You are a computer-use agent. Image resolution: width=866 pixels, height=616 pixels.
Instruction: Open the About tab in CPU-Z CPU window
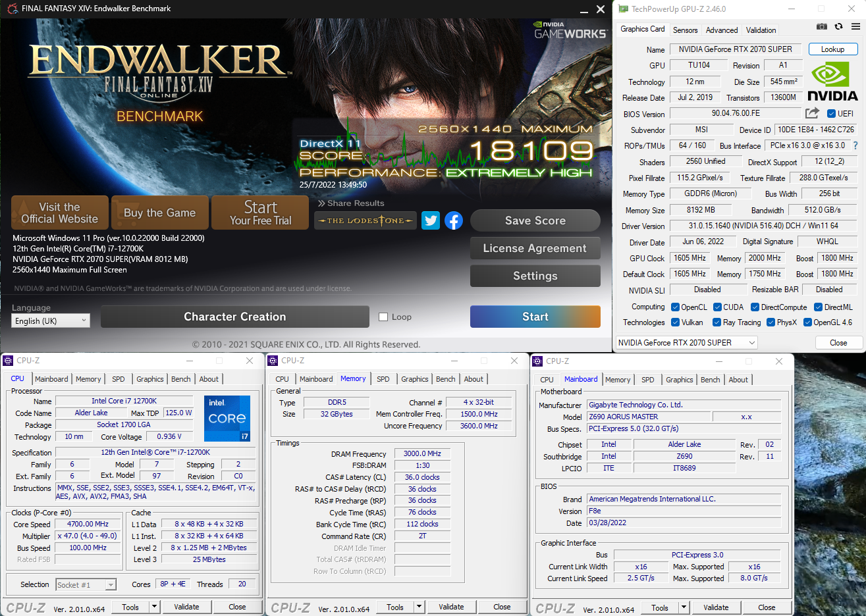click(209, 379)
